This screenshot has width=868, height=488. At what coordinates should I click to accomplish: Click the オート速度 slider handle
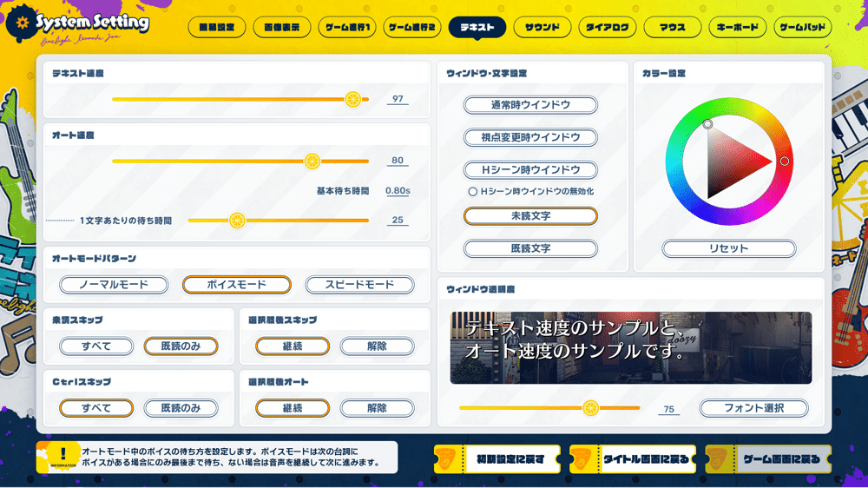312,162
